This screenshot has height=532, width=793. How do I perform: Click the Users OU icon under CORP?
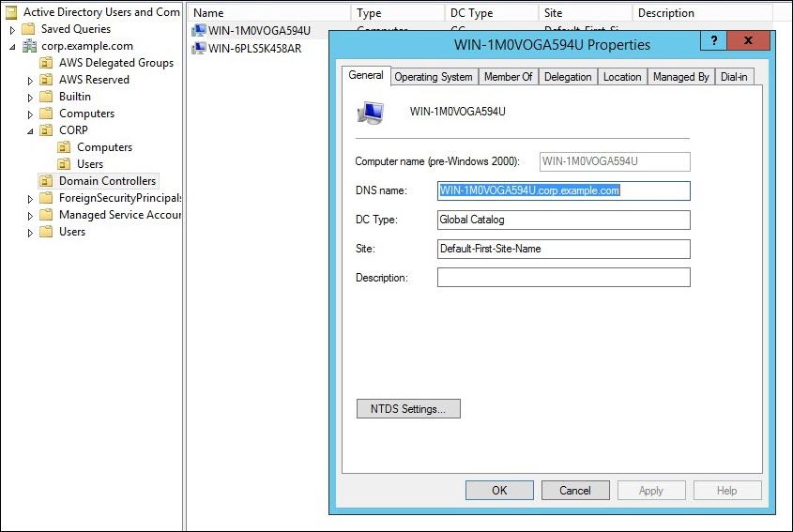[64, 164]
